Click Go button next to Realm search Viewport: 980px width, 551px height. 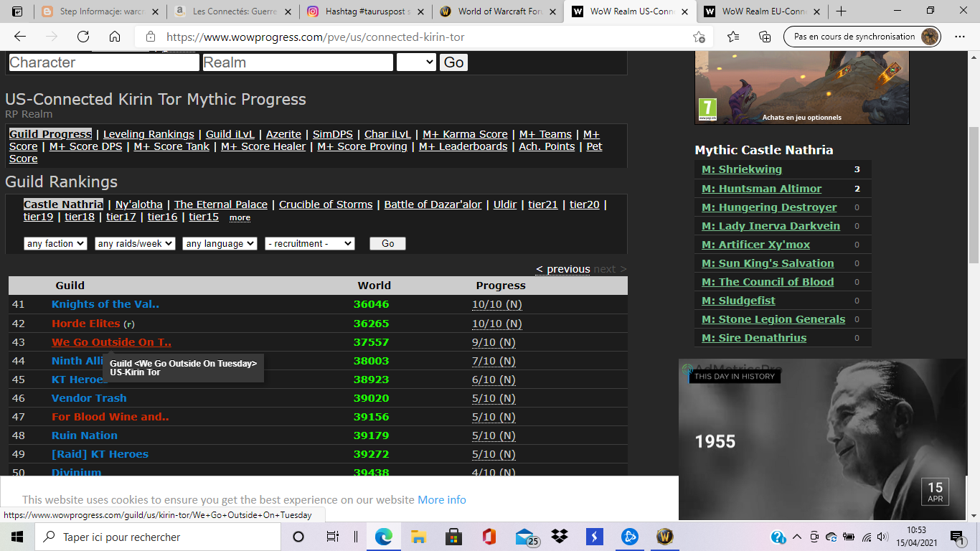click(453, 62)
